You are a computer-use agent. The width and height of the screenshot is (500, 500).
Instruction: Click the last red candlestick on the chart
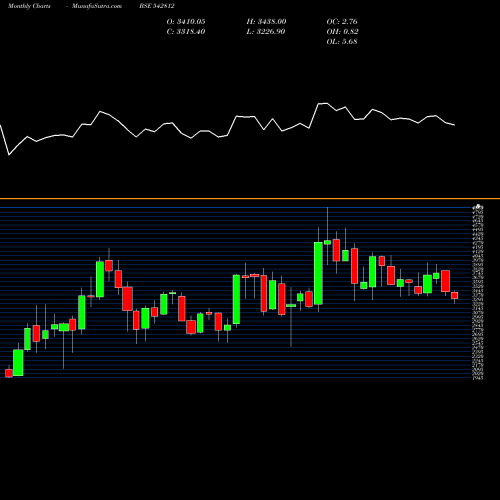point(455,295)
